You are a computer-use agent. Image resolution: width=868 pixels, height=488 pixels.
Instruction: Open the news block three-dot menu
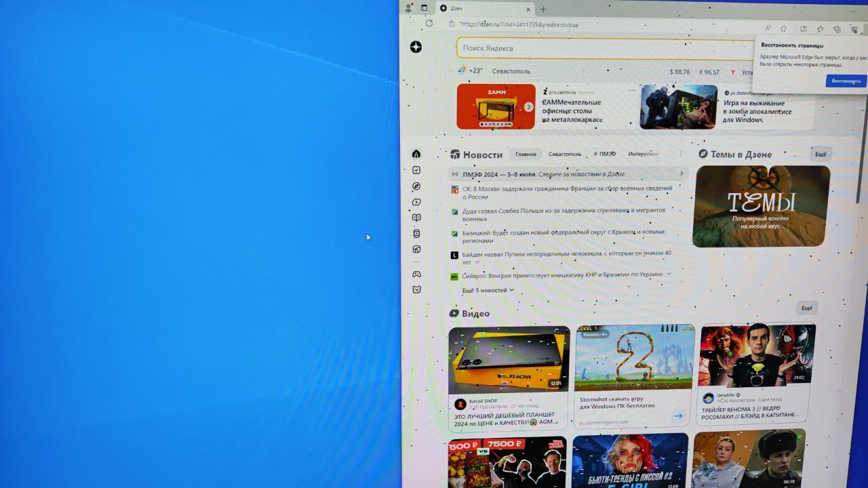[x=681, y=155]
